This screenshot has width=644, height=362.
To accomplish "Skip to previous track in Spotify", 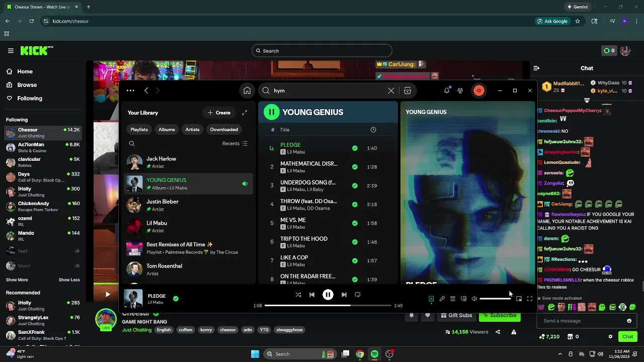I will pos(312,295).
